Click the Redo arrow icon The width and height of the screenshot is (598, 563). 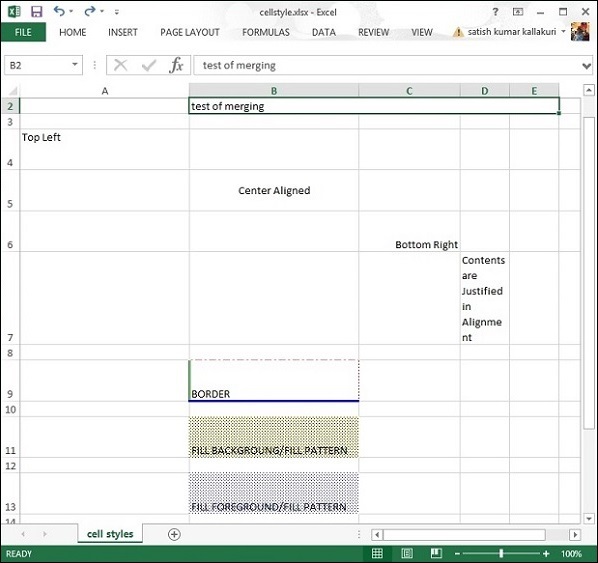pos(90,11)
